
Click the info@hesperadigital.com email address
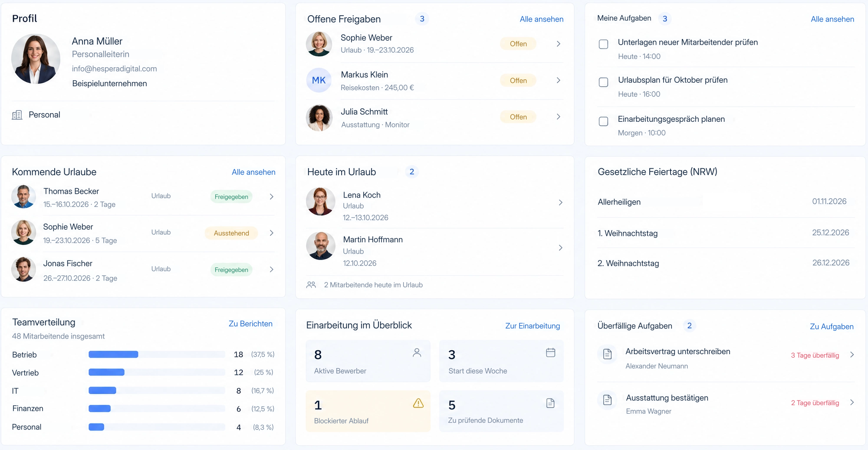pos(115,68)
